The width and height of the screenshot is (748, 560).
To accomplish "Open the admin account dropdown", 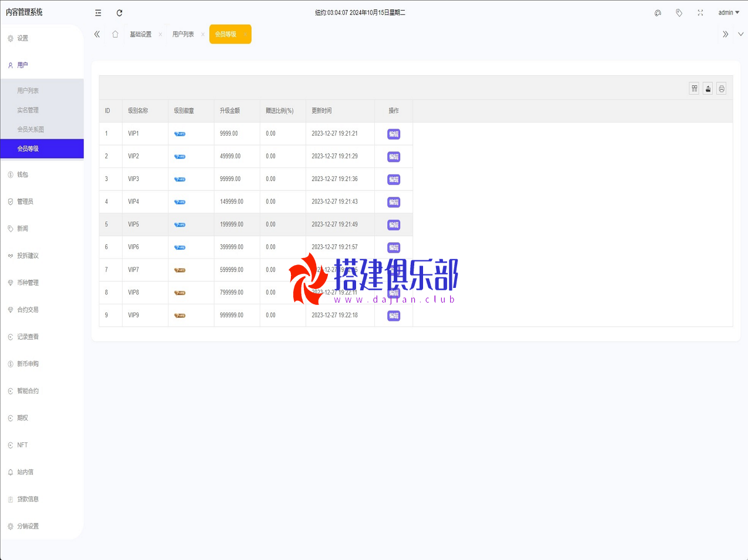I will point(729,12).
